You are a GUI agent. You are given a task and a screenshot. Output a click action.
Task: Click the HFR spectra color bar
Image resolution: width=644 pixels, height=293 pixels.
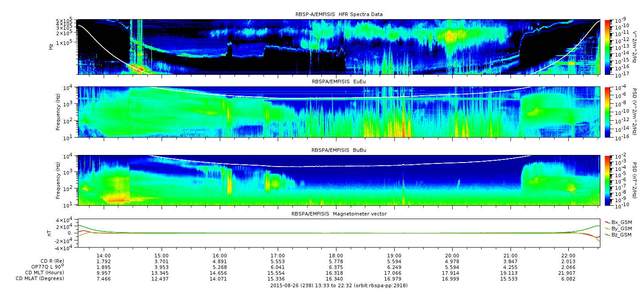608,47
